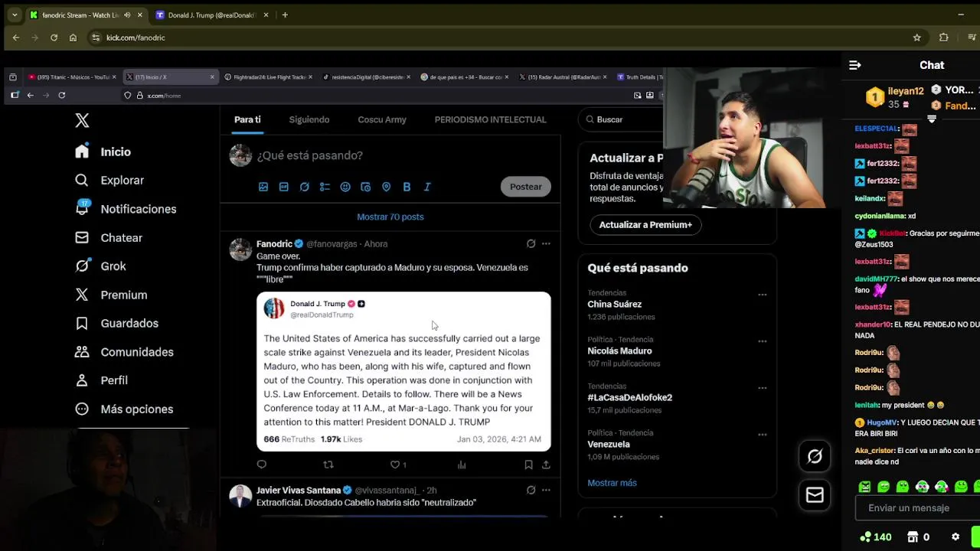Image resolution: width=980 pixels, height=551 pixels.
Task: Expand the chat leaderboard arrow
Action: (932, 119)
